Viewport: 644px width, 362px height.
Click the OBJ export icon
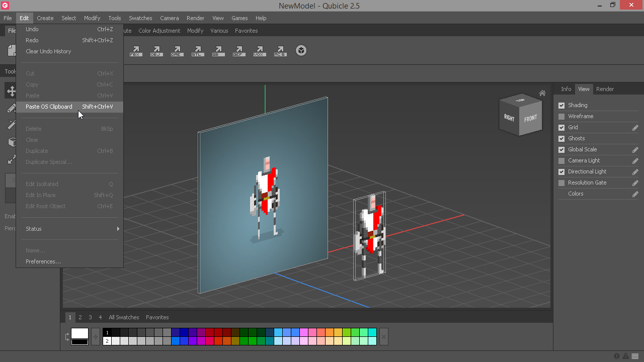pyautogui.click(x=156, y=51)
